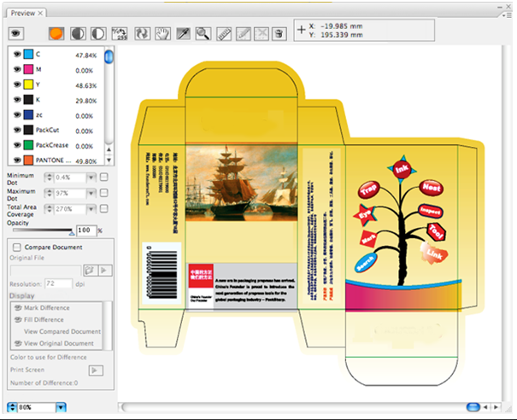Click the browse original file folder icon
517x420 pixels.
click(x=88, y=270)
